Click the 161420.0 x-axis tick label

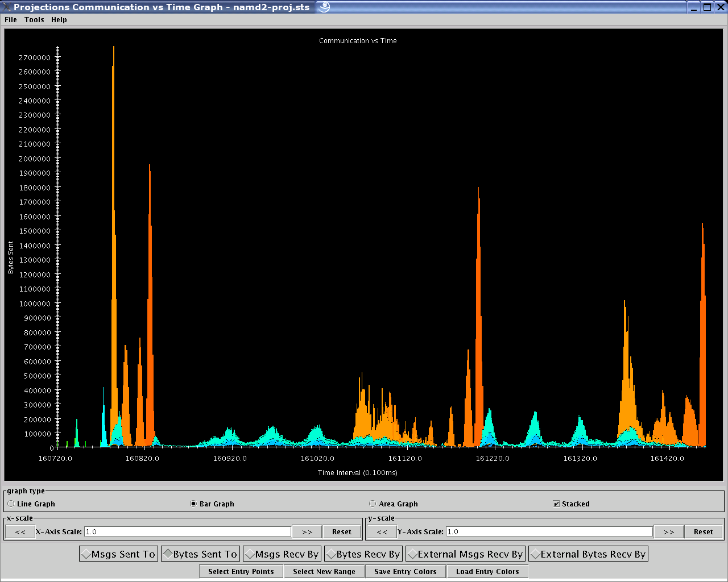click(x=667, y=458)
